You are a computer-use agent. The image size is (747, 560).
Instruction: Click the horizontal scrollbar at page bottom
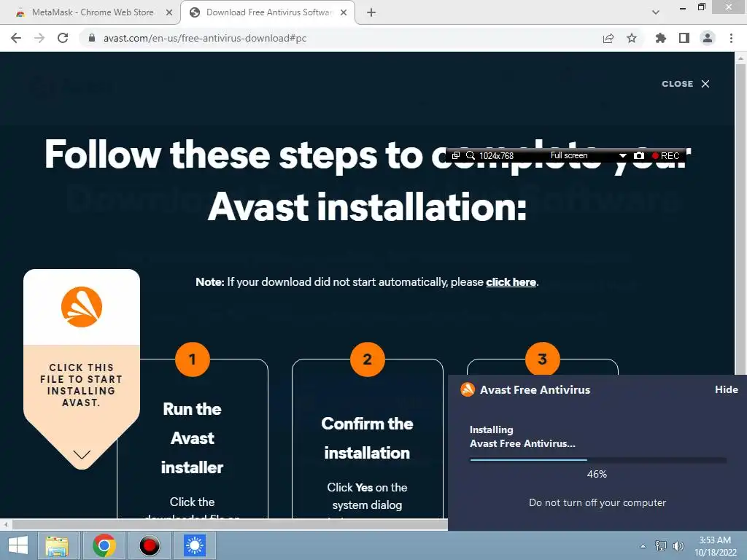pos(228,525)
